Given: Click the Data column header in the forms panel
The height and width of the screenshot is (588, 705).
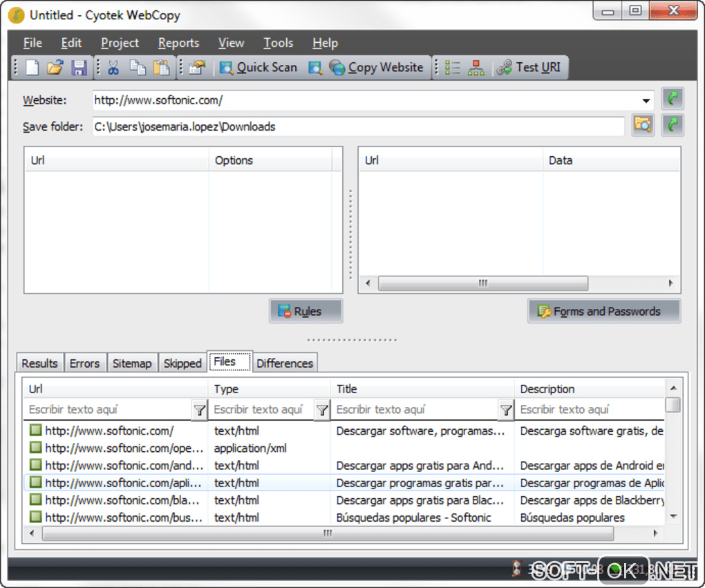Looking at the screenshot, I should 612,160.
